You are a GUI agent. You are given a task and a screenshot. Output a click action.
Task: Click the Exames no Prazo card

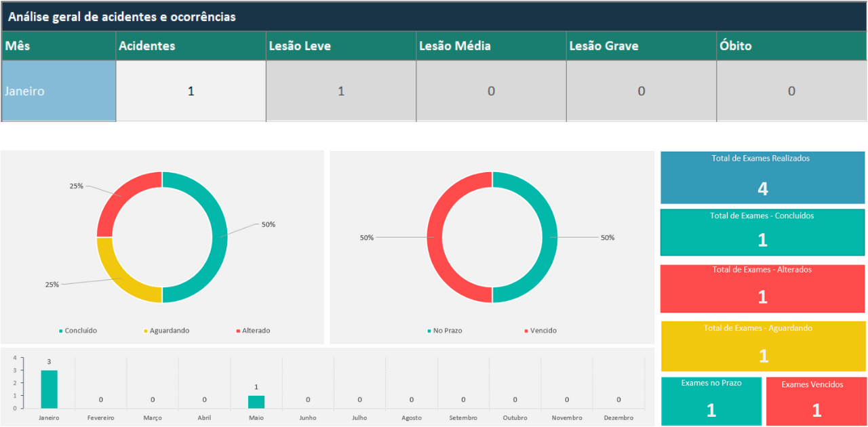click(711, 401)
